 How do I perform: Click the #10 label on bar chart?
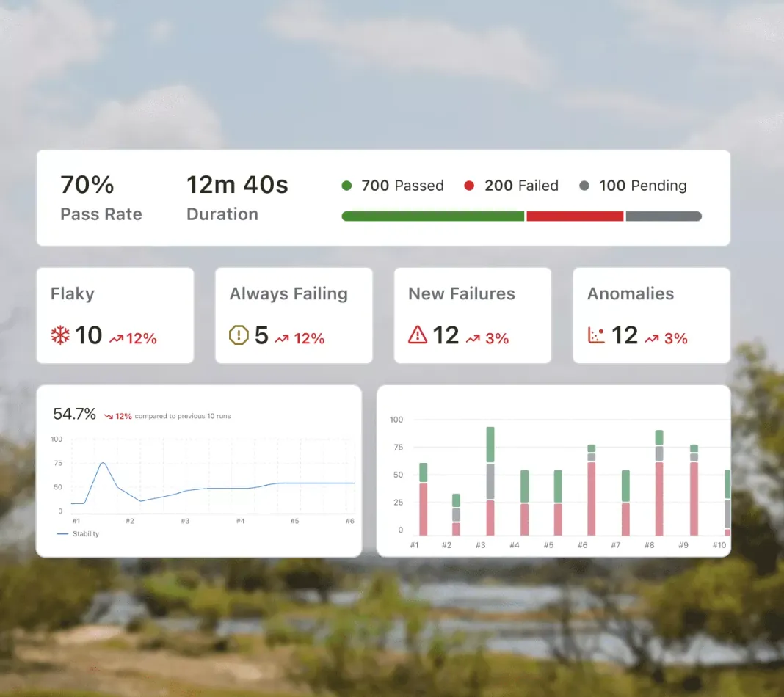click(719, 545)
